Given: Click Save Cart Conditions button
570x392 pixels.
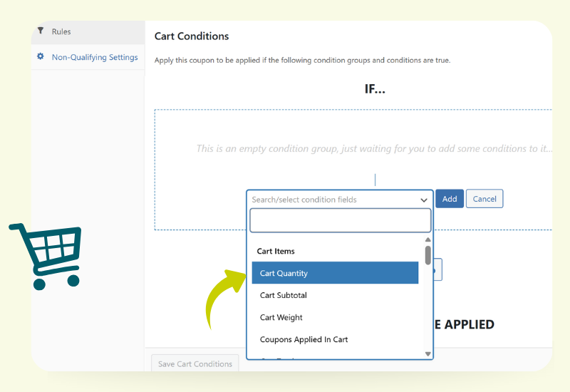Looking at the screenshot, I should pyautogui.click(x=195, y=363).
